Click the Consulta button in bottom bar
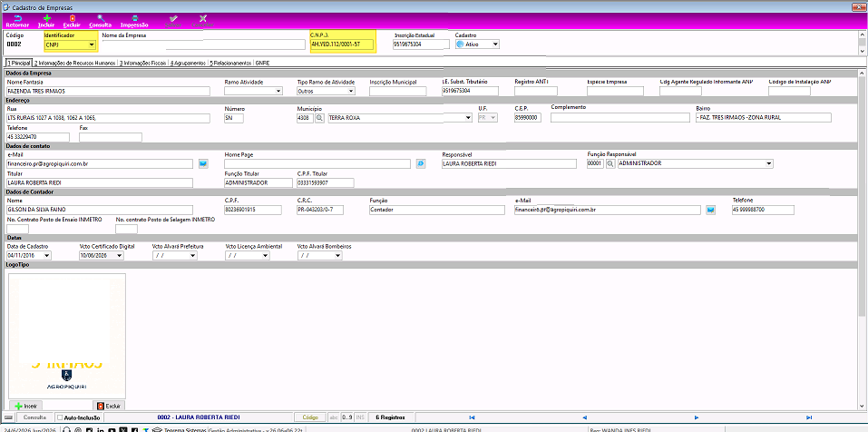Viewport: 868px width, 432px height. (34, 417)
